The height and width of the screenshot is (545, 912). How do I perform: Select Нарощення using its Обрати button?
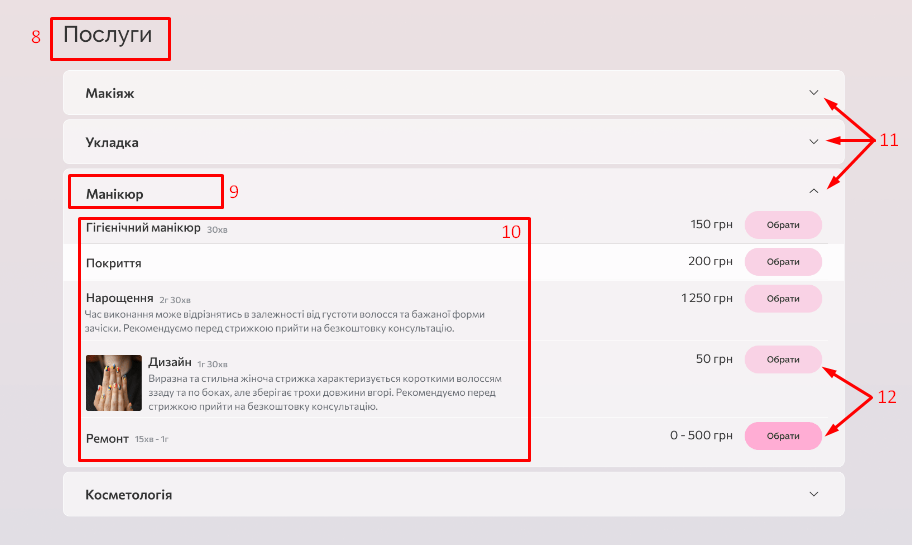[x=783, y=298]
